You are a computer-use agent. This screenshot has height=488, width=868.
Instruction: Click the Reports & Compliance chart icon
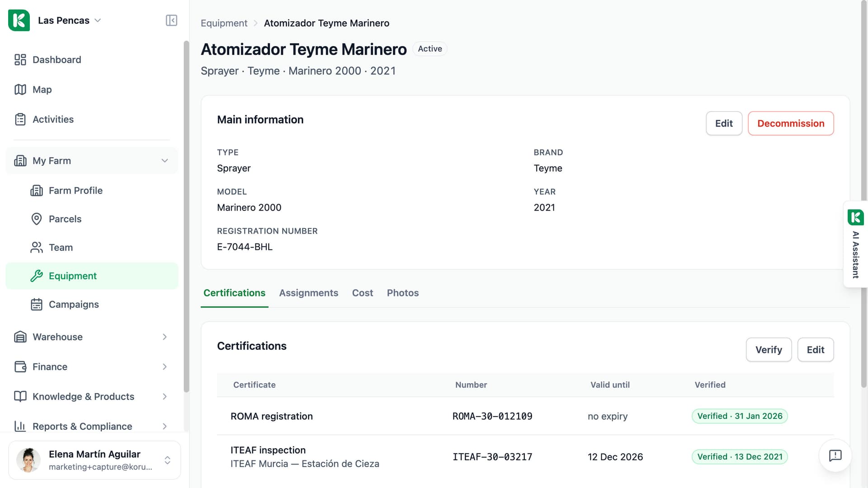[20, 427]
